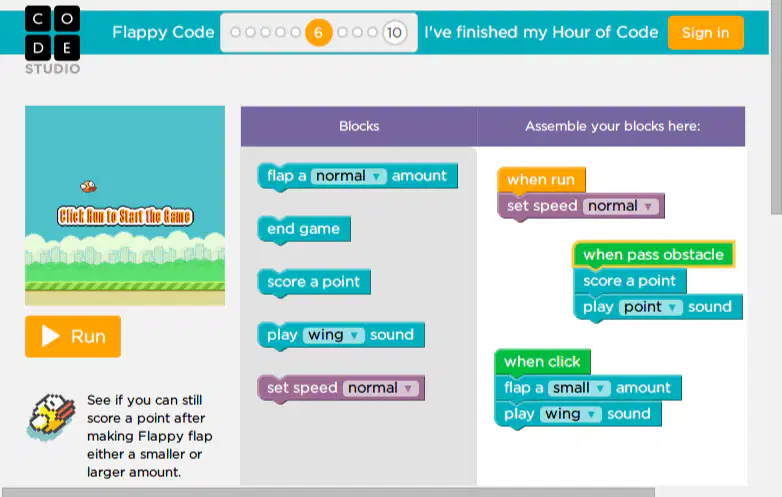
Task: Open 'point' sound dropdown in workspace
Action: point(651,307)
